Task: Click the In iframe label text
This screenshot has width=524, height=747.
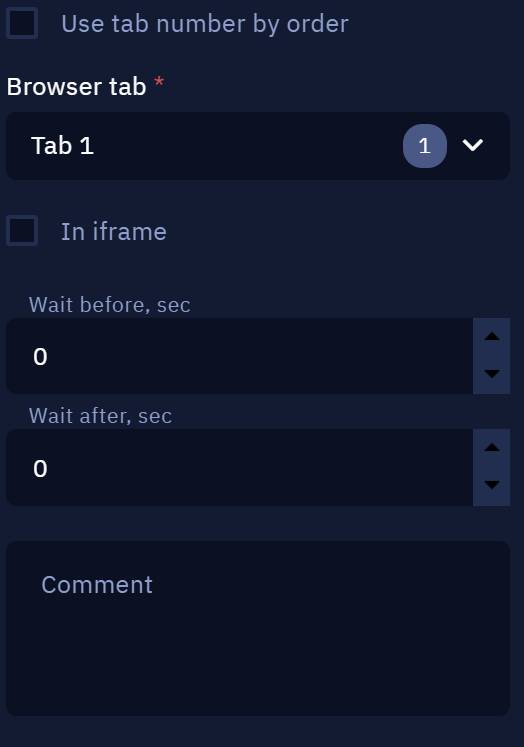Action: [x=114, y=232]
